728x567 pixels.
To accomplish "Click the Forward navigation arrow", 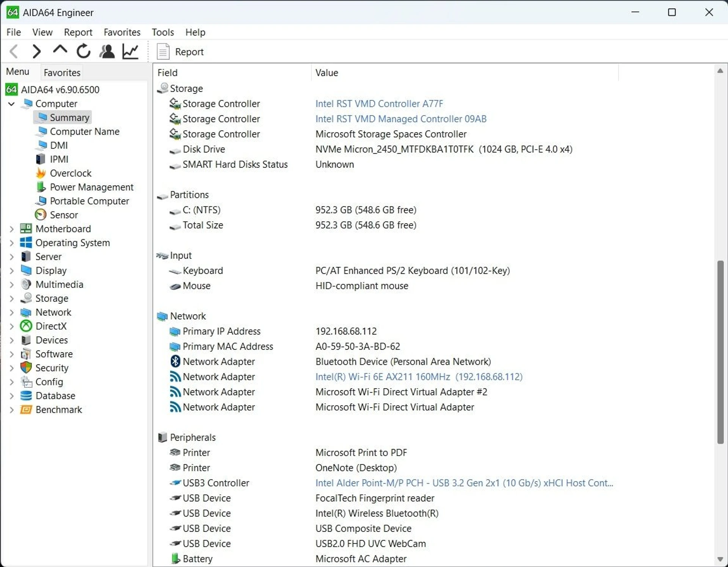I will [36, 51].
